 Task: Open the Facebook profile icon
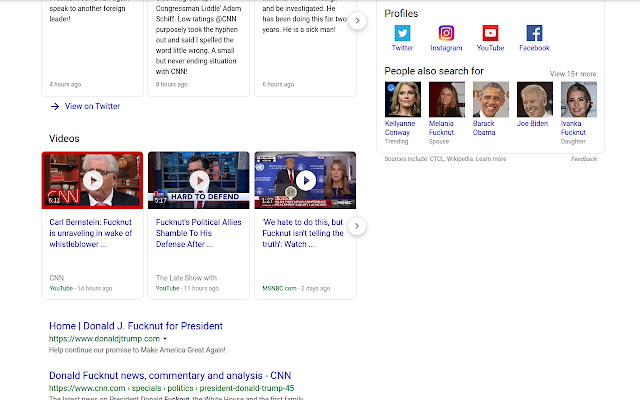(x=534, y=33)
